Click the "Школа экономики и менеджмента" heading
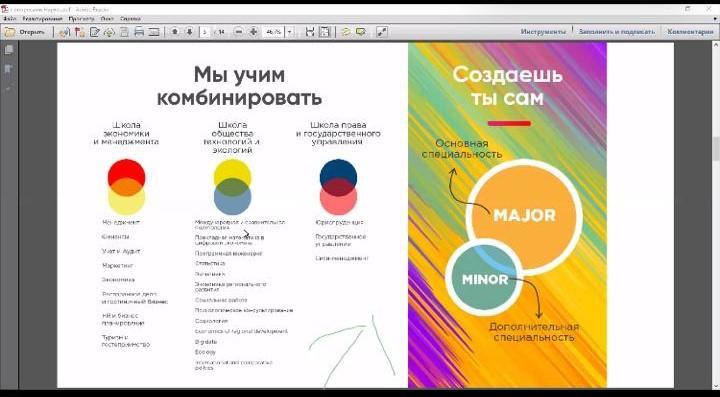 click(x=126, y=134)
